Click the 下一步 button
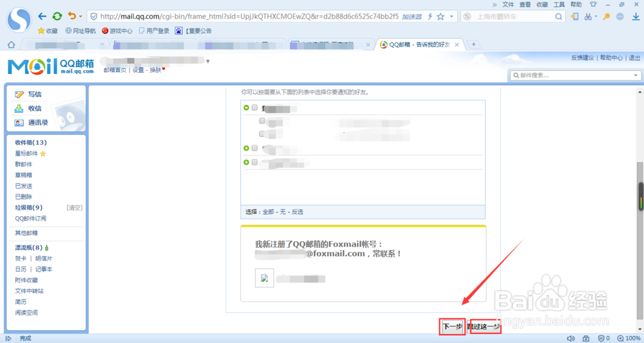644x343 pixels. [452, 326]
